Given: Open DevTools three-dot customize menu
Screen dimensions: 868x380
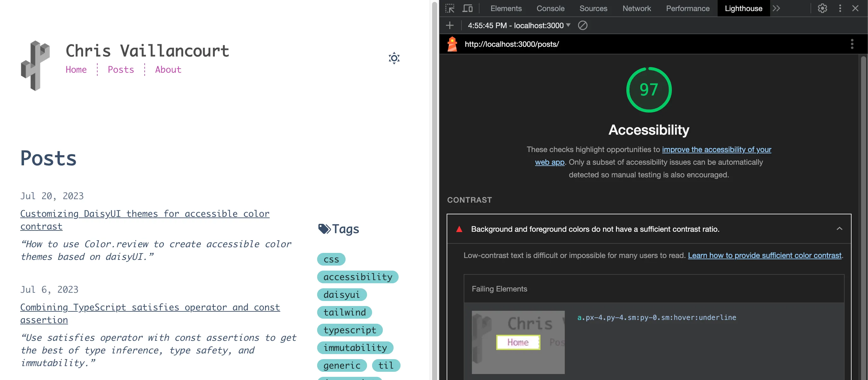Looking at the screenshot, I should [840, 9].
